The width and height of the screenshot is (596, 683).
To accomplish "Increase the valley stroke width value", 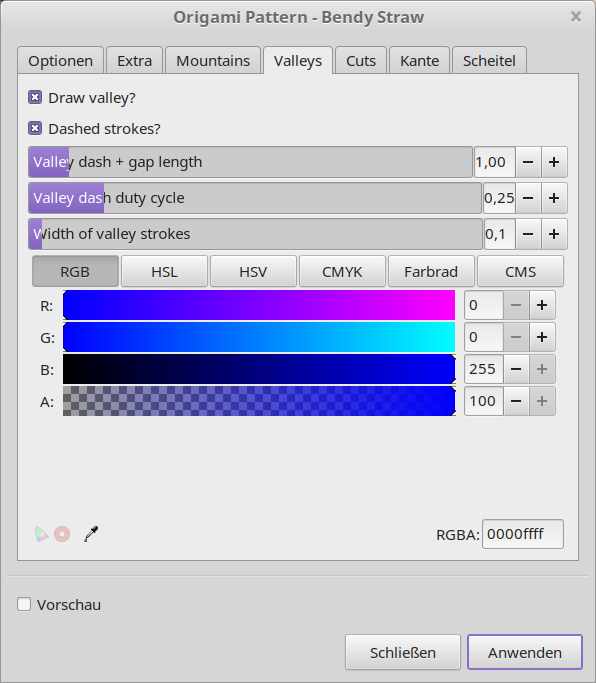I will point(554,234).
